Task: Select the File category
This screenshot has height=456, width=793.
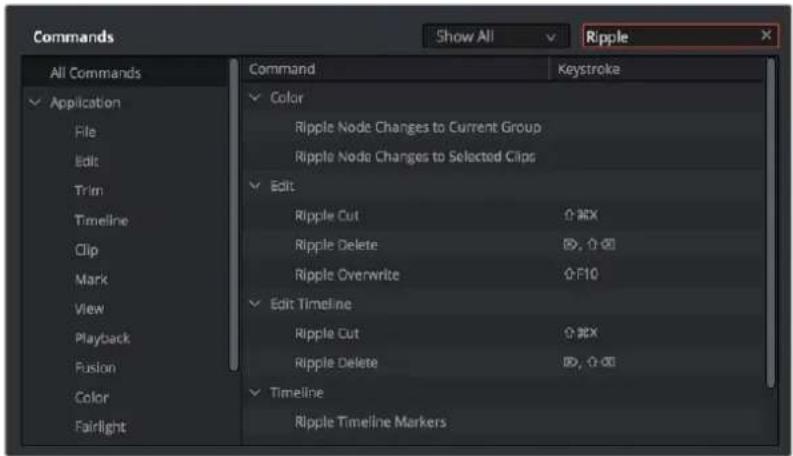Action: (85, 132)
